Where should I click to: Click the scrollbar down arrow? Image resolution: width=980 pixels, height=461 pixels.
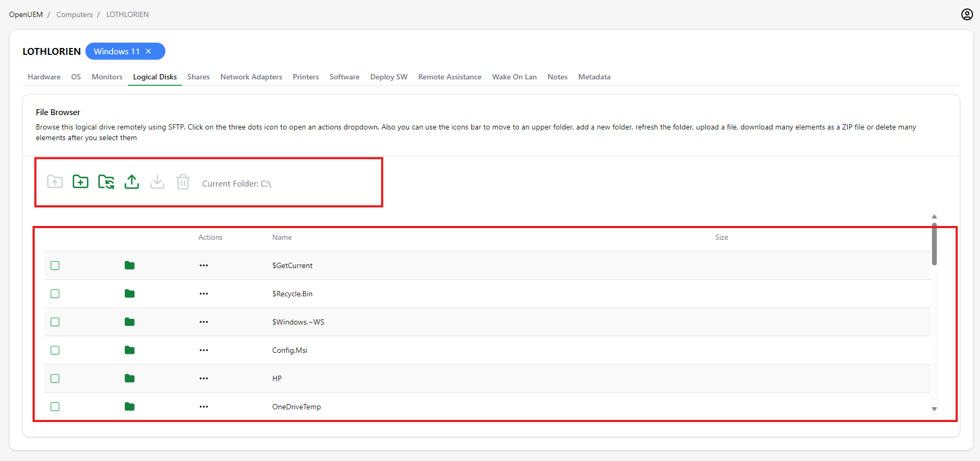(934, 409)
